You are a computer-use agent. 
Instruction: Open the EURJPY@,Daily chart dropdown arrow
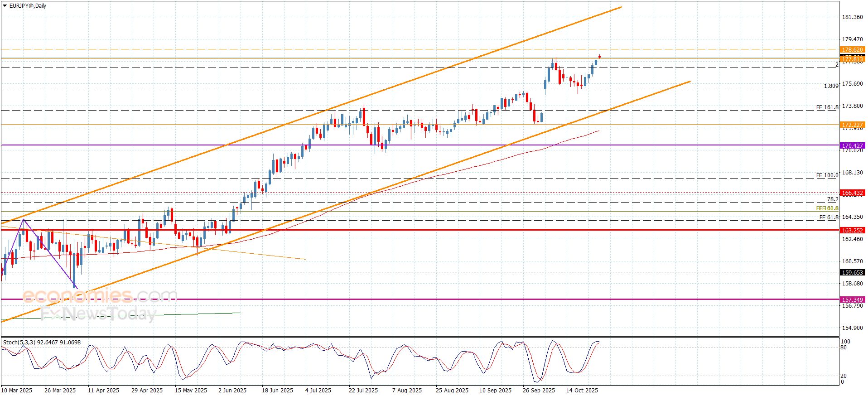[x=5, y=6]
